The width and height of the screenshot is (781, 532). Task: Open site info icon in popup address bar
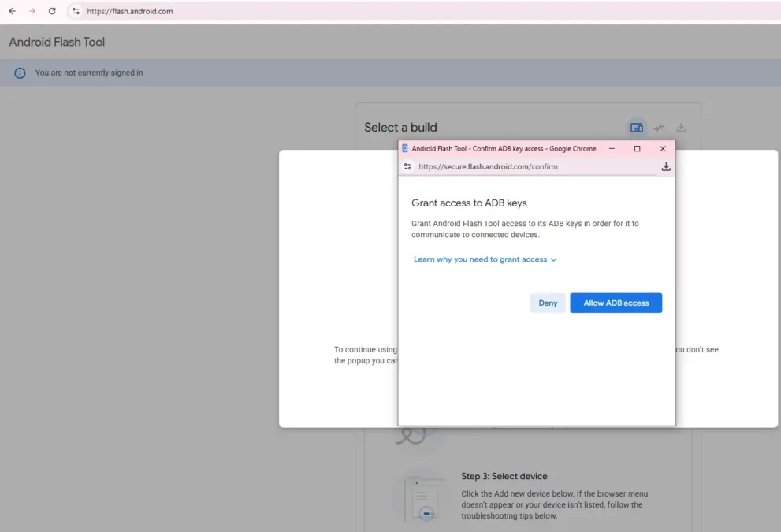[407, 166]
